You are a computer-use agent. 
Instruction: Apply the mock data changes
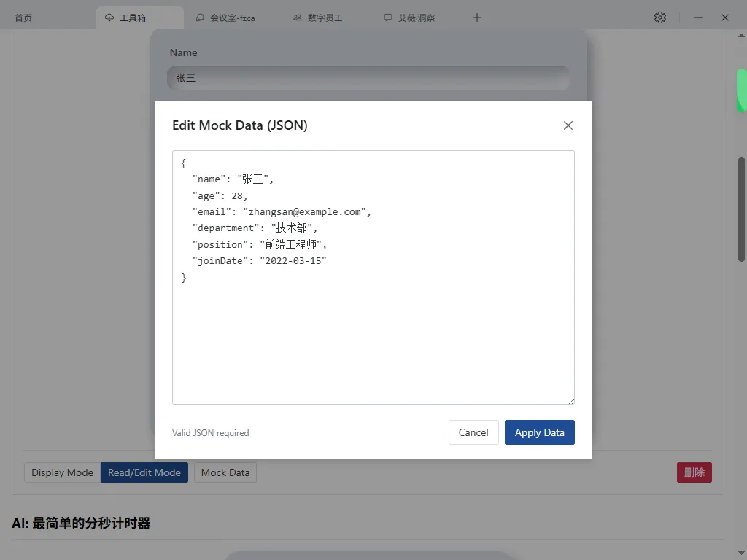point(540,432)
